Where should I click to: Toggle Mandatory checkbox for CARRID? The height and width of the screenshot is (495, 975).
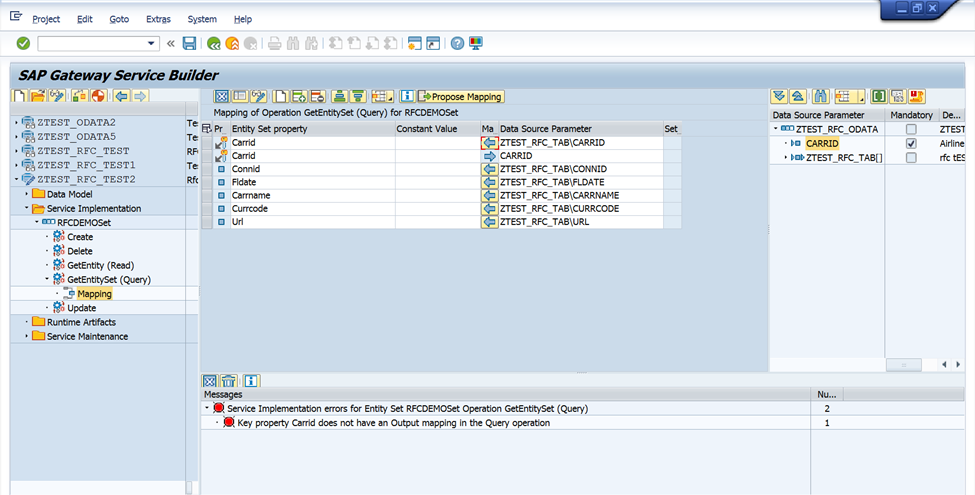[911, 144]
